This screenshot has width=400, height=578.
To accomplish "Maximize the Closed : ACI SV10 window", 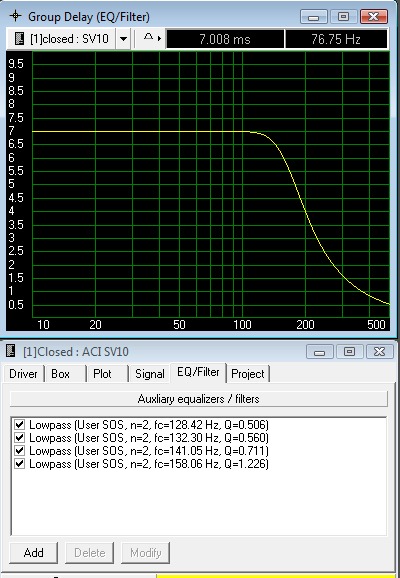I will pyautogui.click(x=349, y=352).
